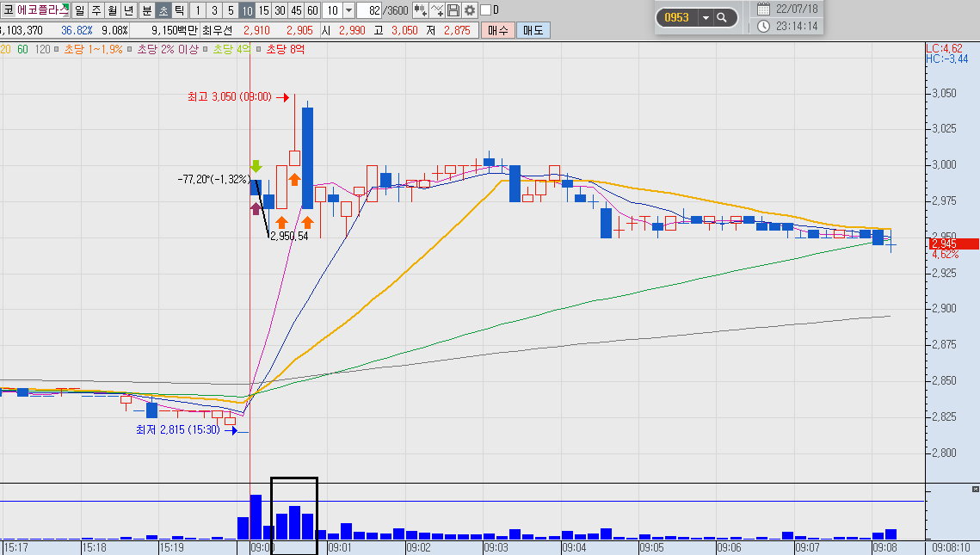This screenshot has height=555, width=980.
Task: Click the 매도 sell button
Action: [x=533, y=30]
